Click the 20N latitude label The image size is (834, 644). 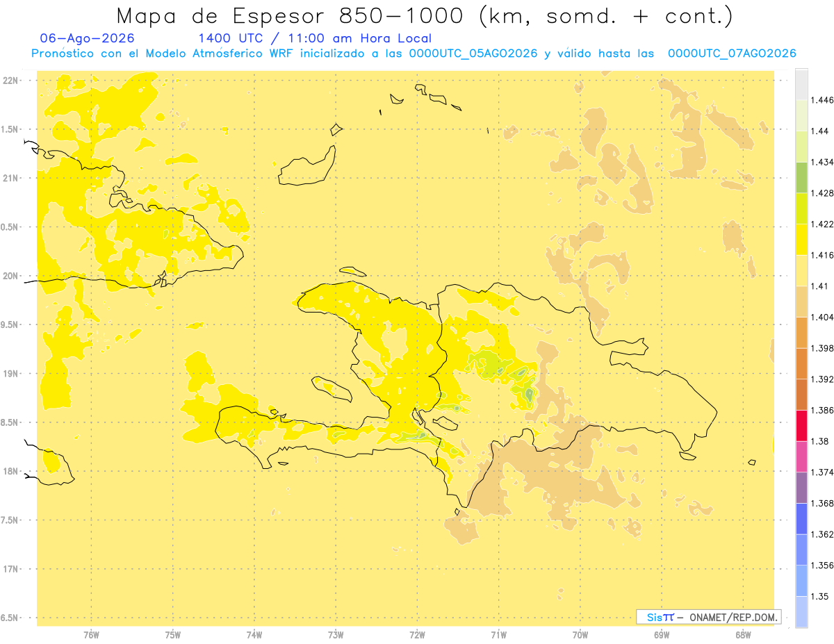pyautogui.click(x=10, y=276)
